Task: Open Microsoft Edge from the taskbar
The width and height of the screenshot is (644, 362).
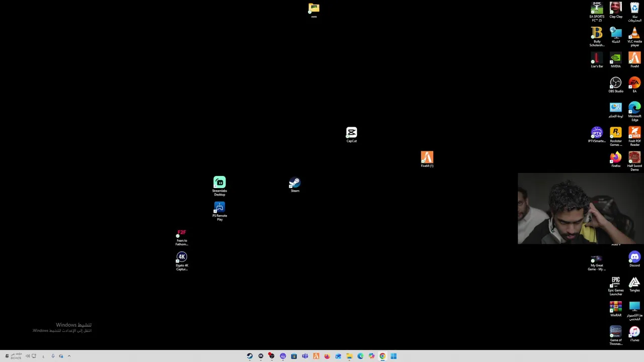Action: [x=360, y=356]
